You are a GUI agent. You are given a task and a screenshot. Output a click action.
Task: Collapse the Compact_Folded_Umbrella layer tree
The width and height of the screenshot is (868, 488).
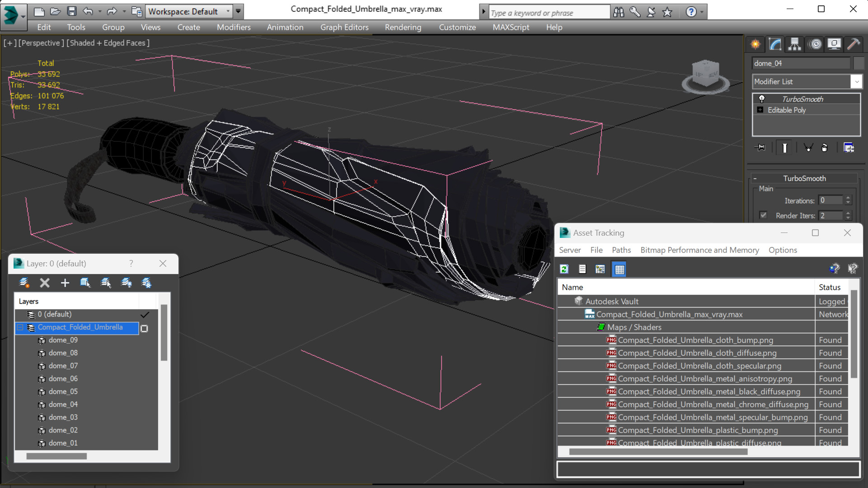[x=20, y=327]
